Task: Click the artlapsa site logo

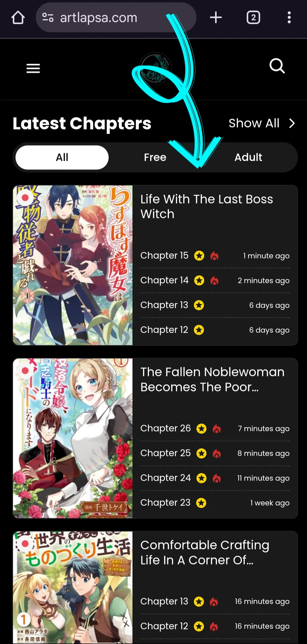Action: 155,68
